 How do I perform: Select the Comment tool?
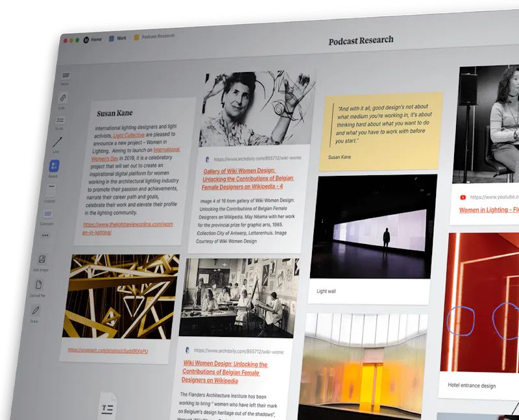click(48, 212)
